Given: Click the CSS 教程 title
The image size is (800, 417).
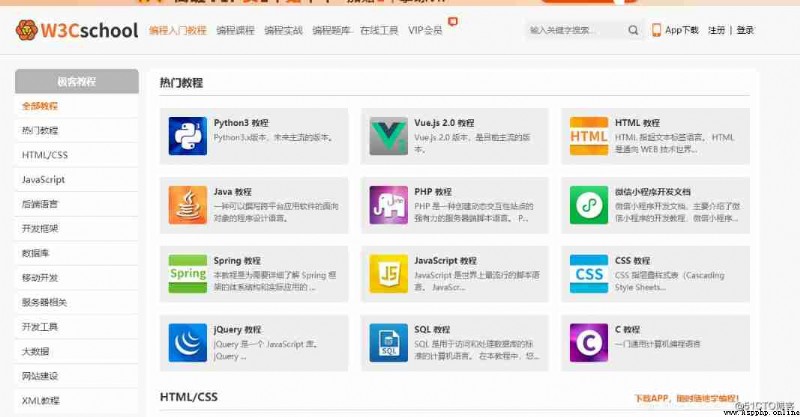Looking at the screenshot, I should point(633,261).
